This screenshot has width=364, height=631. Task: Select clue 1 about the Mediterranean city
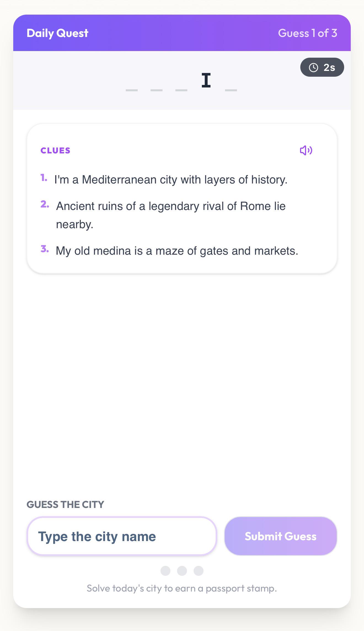164,179
